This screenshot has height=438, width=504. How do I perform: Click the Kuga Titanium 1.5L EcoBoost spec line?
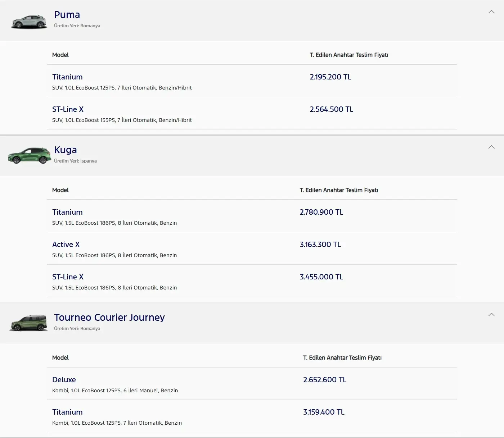click(114, 223)
